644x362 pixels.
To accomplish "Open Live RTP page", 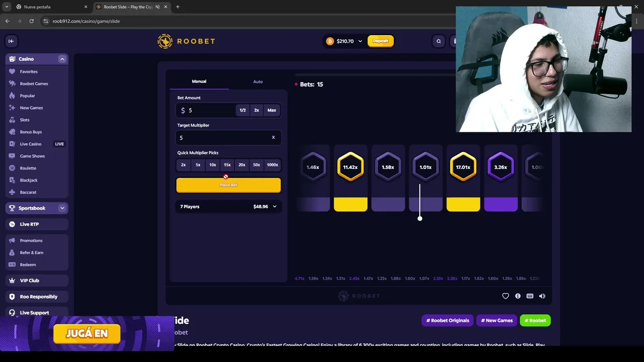I will [37, 224].
